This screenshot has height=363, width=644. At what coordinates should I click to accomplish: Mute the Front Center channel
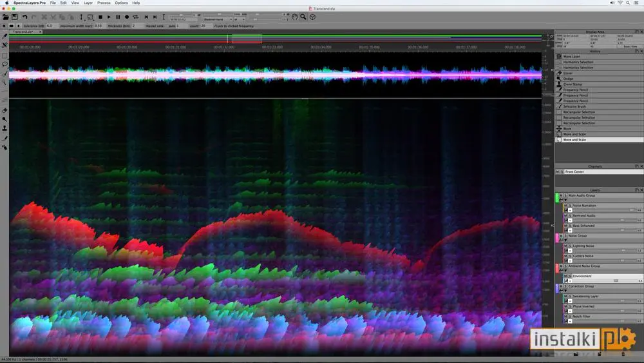coord(557,172)
